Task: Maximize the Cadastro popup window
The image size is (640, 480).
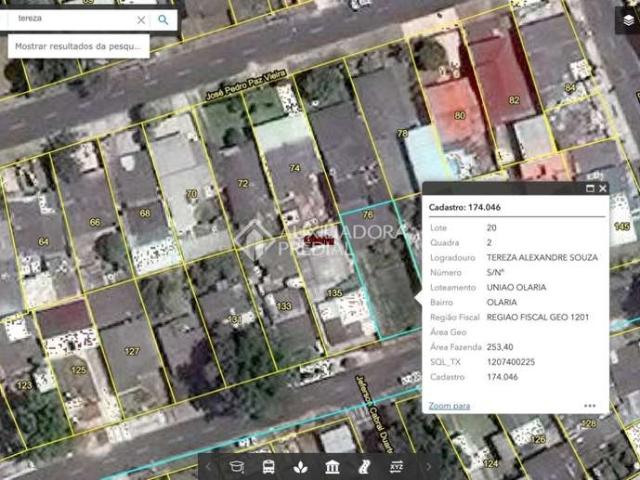Action: click(x=590, y=188)
